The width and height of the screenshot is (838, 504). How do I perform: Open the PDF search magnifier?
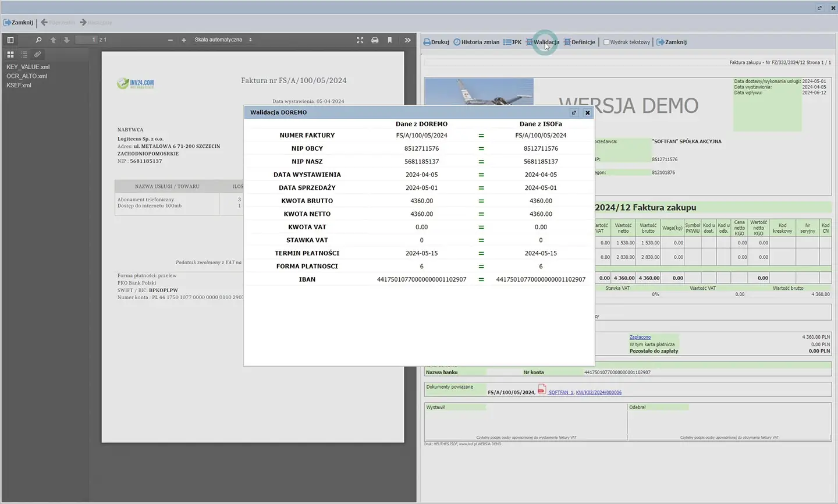38,40
